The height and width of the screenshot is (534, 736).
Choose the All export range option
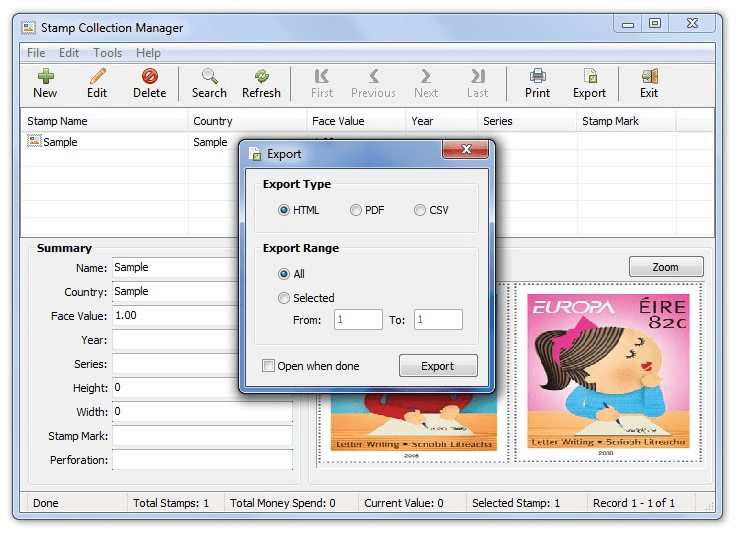coord(284,274)
